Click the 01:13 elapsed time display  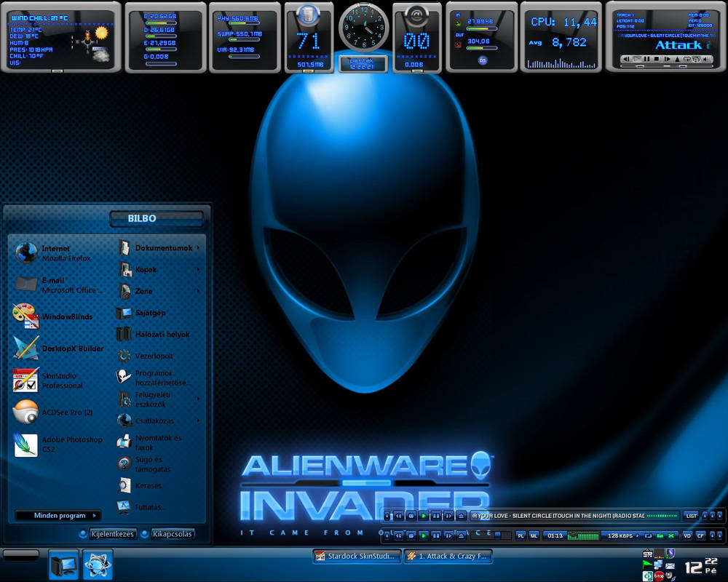pyautogui.click(x=555, y=535)
